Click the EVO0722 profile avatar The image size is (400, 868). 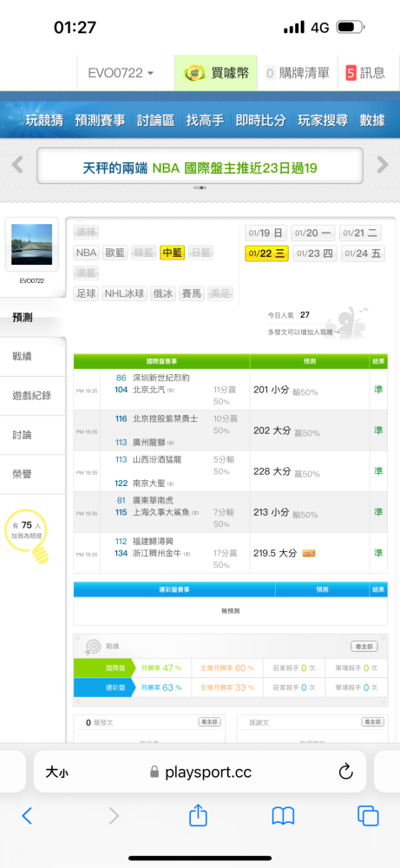coord(31,244)
